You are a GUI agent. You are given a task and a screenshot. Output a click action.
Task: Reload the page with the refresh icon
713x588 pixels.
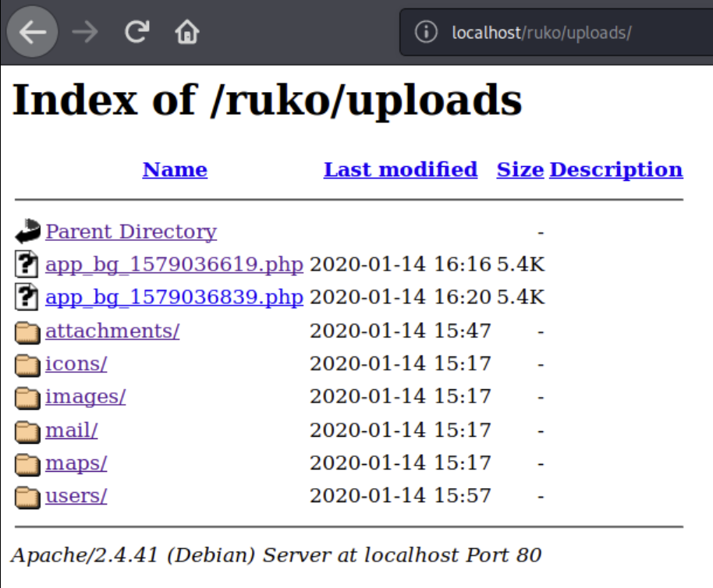pyautogui.click(x=137, y=32)
